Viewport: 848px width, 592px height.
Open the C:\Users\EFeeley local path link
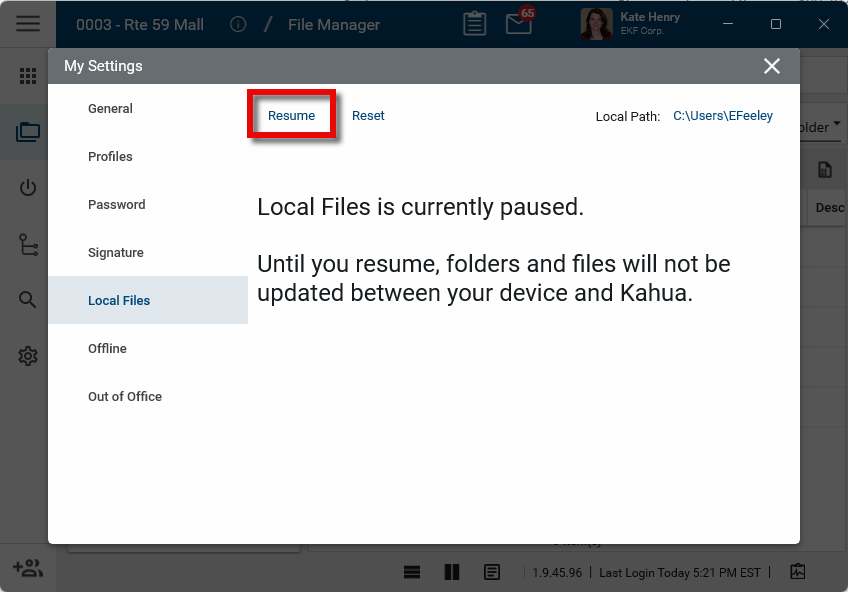[722, 116]
